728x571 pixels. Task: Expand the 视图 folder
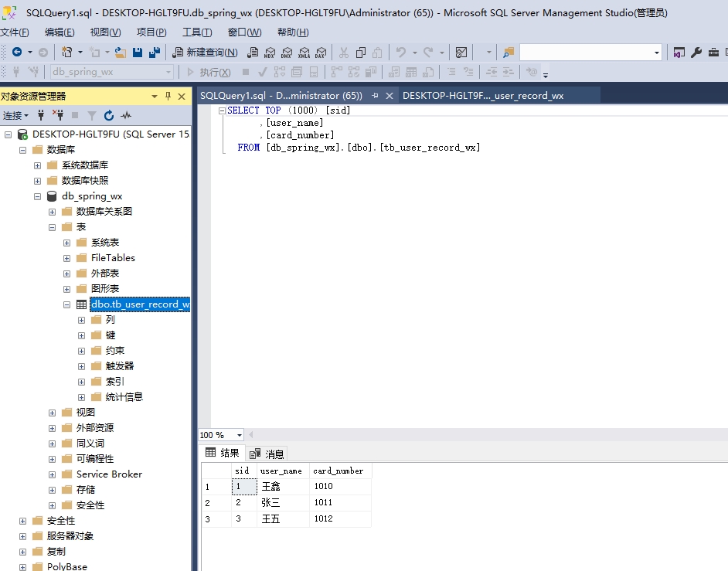[52, 413]
